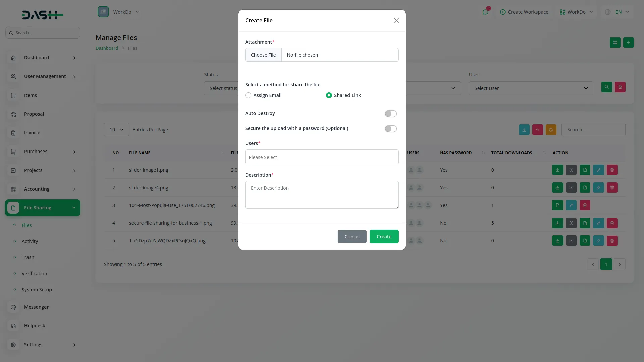Viewport: 644px width, 362px height.
Task: Enable the password protection toggle
Action: 390,129
